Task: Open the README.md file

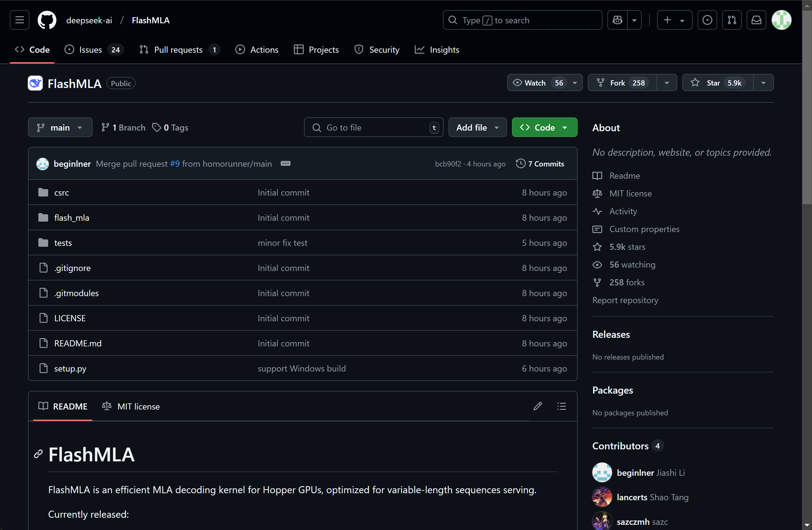Action: (x=78, y=344)
